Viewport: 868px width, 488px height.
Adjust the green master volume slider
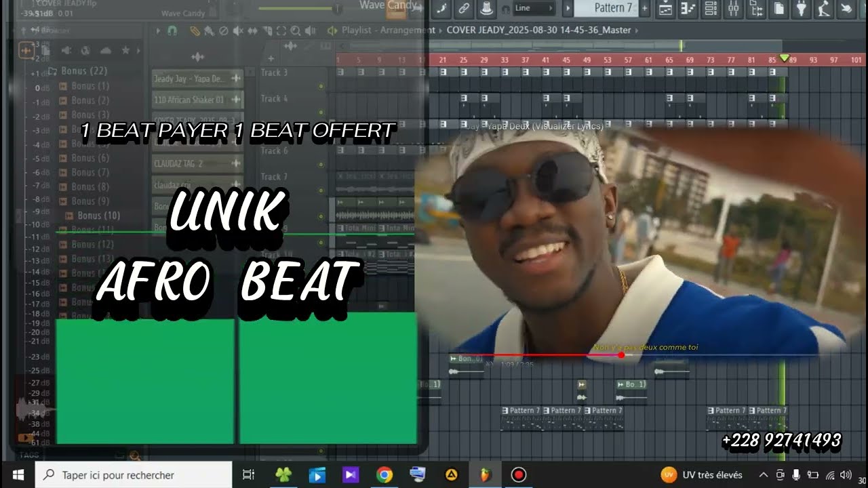click(300, 8)
